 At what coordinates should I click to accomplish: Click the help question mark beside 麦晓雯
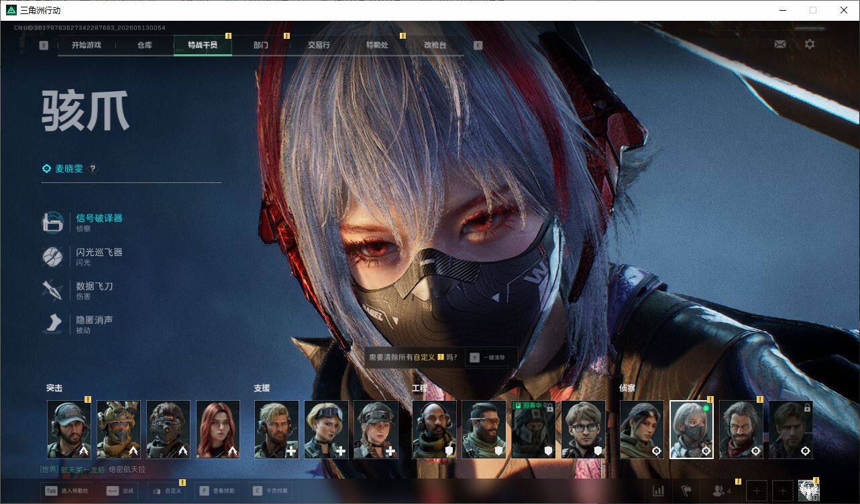tap(93, 169)
